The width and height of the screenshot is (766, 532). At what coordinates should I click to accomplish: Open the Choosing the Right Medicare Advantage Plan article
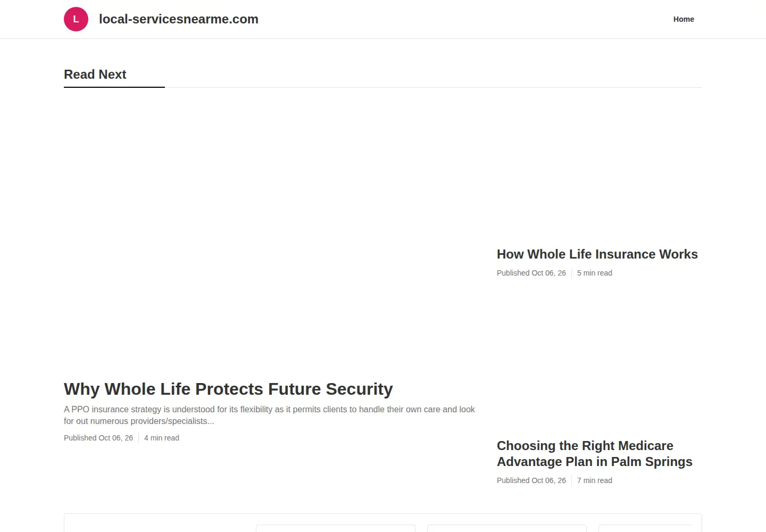tap(595, 454)
